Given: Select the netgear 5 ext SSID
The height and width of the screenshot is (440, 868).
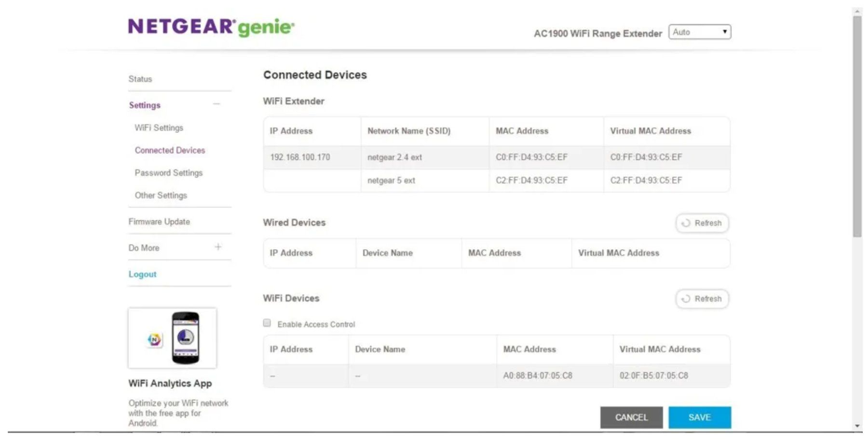Looking at the screenshot, I should (391, 180).
